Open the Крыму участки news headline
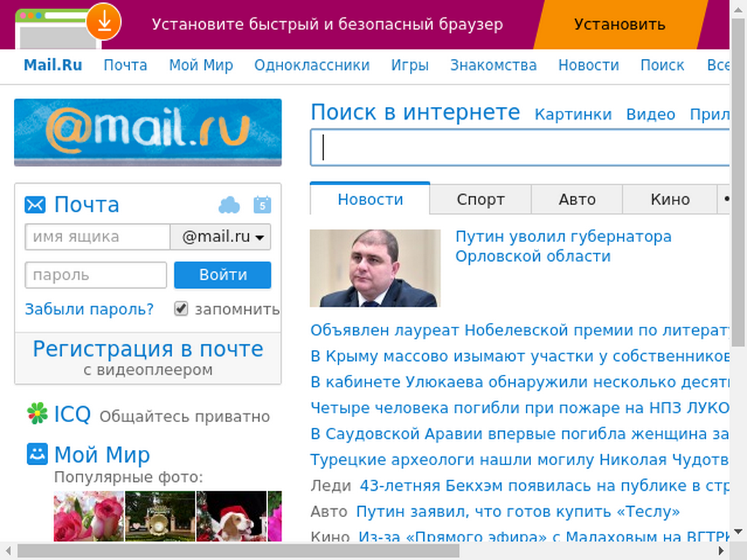 click(x=519, y=356)
